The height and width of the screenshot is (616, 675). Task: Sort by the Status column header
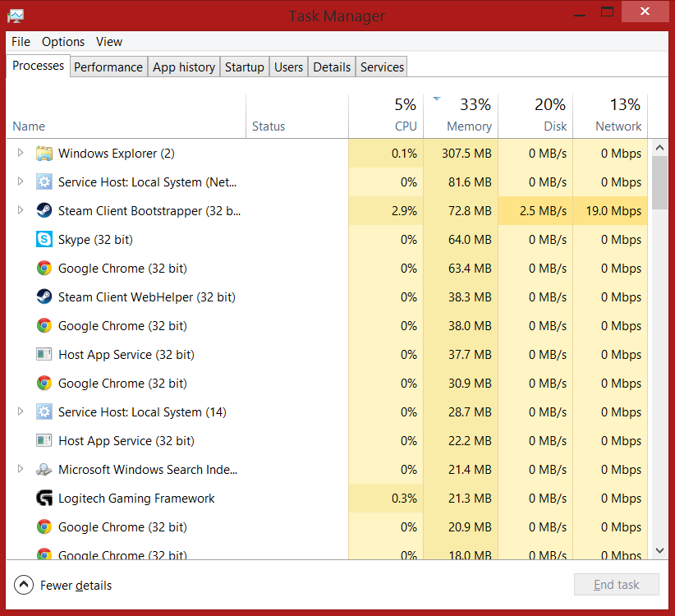[297, 117]
